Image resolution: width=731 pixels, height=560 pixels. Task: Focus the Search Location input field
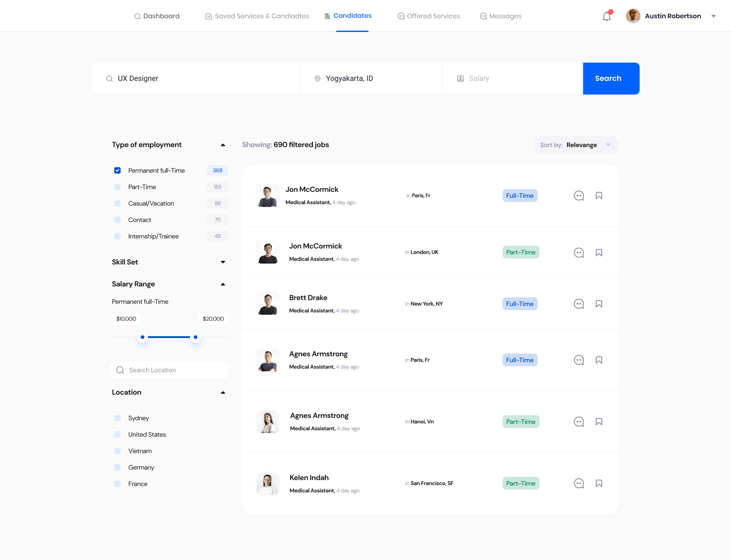click(x=174, y=370)
